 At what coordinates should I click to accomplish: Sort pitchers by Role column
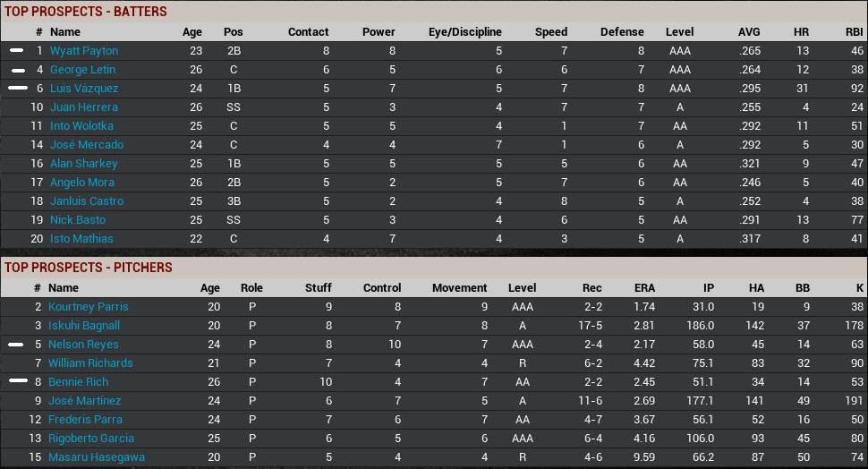[x=251, y=288]
